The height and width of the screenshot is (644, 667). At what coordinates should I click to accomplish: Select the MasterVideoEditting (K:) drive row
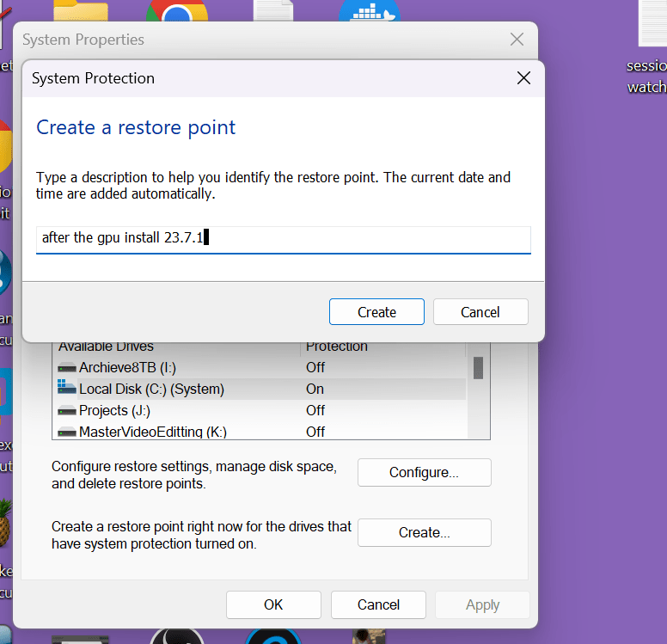tap(259, 431)
